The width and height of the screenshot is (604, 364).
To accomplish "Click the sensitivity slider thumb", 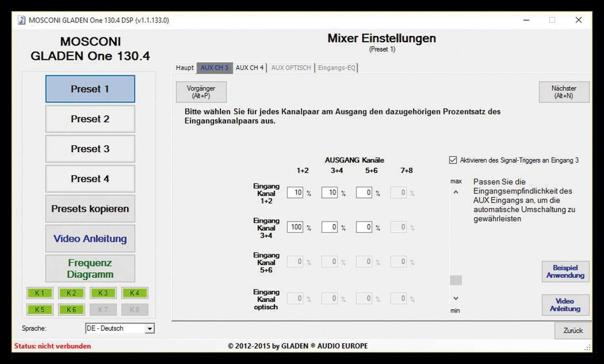I will click(x=456, y=280).
